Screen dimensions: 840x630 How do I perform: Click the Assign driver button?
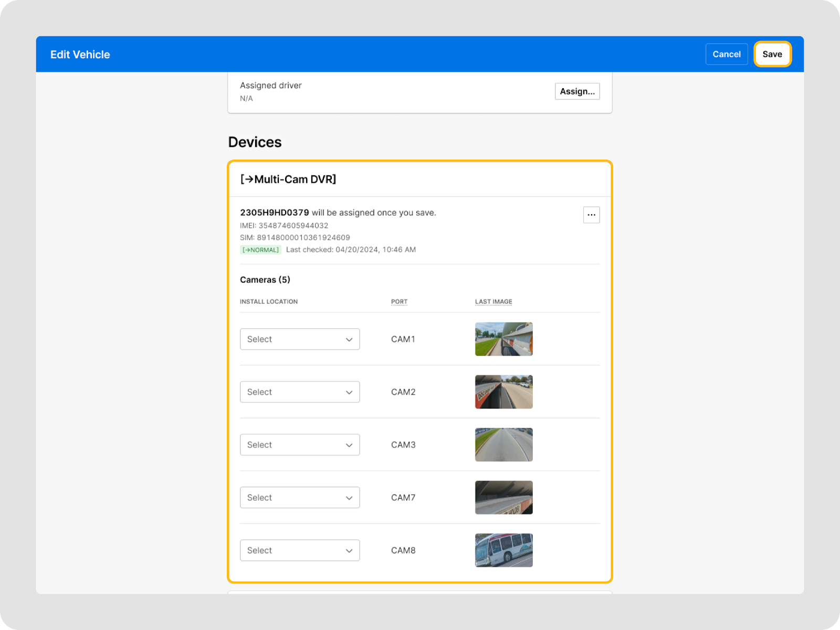(577, 91)
